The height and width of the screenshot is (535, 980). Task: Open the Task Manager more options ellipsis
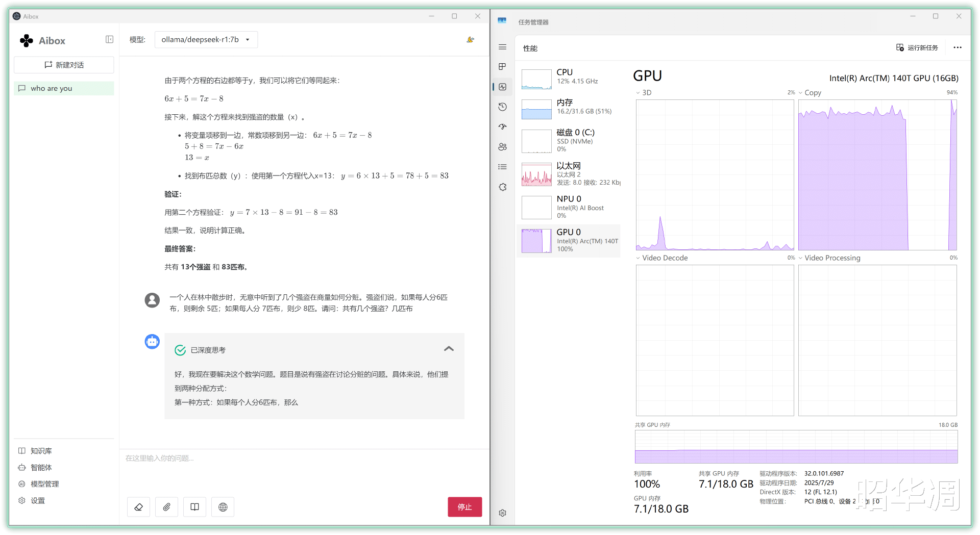click(x=958, y=47)
